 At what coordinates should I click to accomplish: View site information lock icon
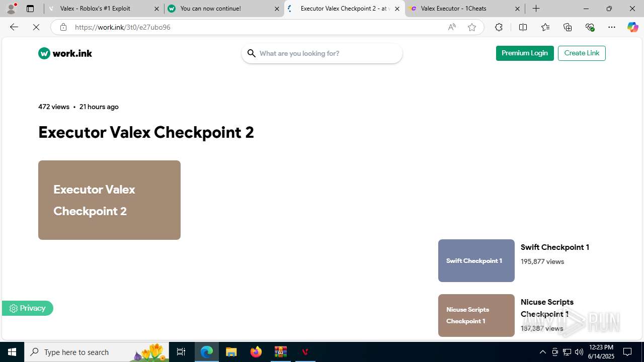pos(63,27)
